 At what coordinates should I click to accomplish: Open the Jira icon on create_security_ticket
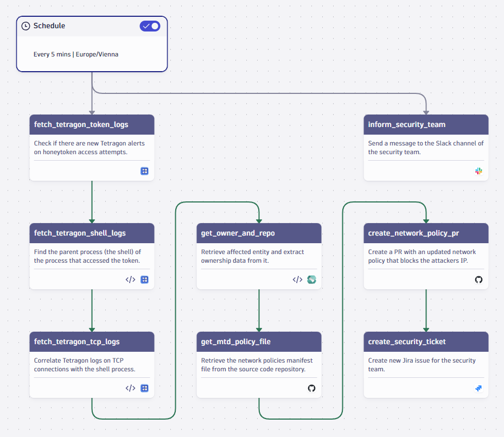coord(478,388)
